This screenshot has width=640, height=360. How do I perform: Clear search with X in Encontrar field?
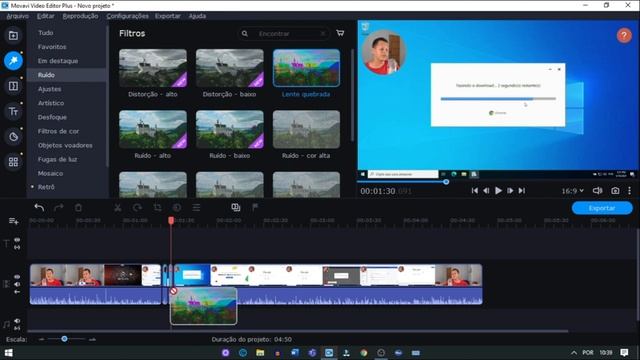tap(322, 33)
